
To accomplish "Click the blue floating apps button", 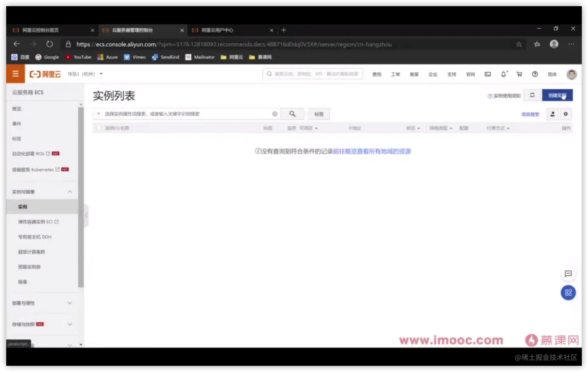I will (568, 293).
